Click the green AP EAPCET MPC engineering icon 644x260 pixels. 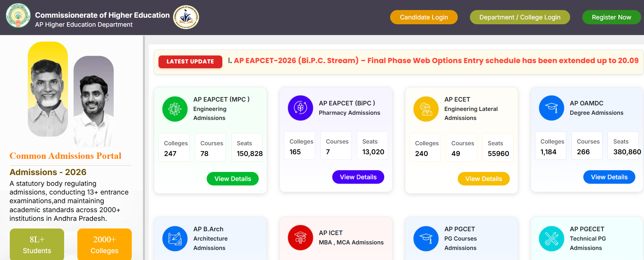(175, 109)
